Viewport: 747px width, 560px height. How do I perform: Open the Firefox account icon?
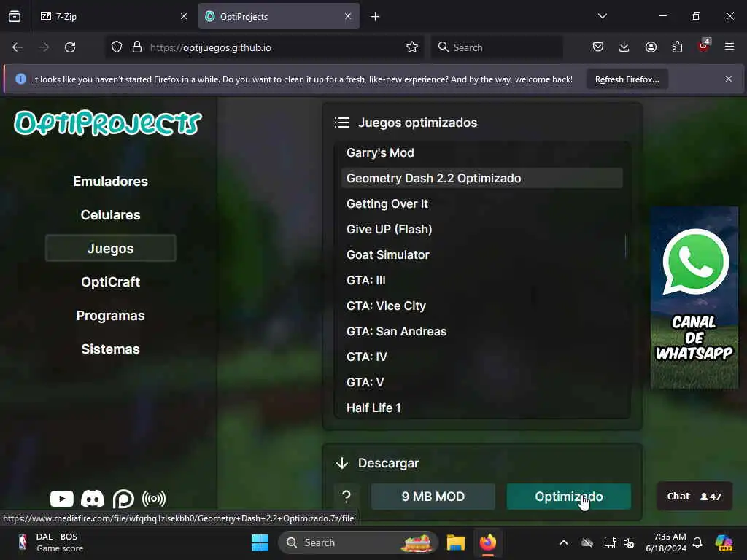tap(651, 47)
